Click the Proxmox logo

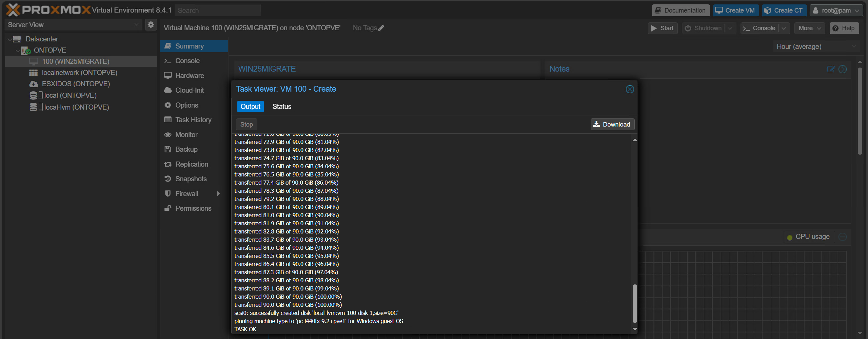48,10
